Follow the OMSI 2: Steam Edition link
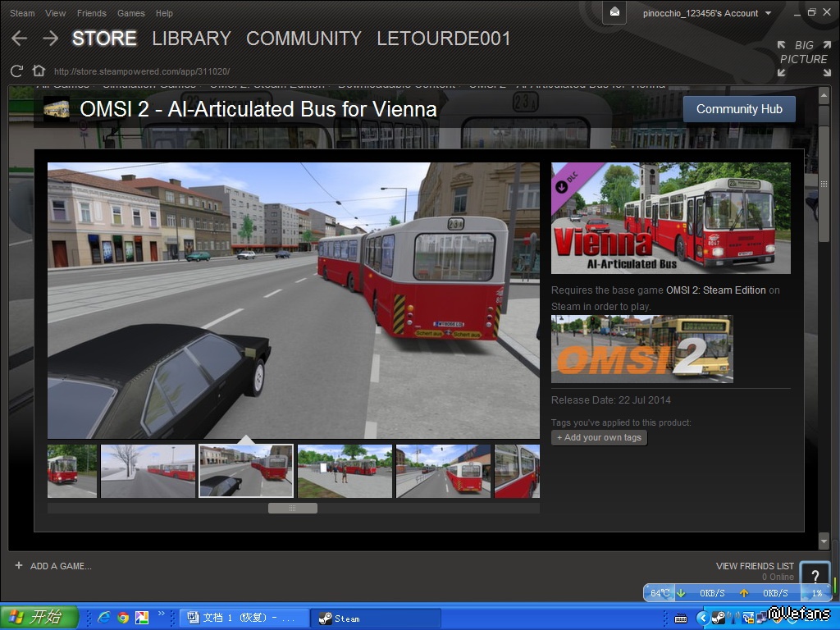Screen dimensions: 840x630 pos(715,290)
